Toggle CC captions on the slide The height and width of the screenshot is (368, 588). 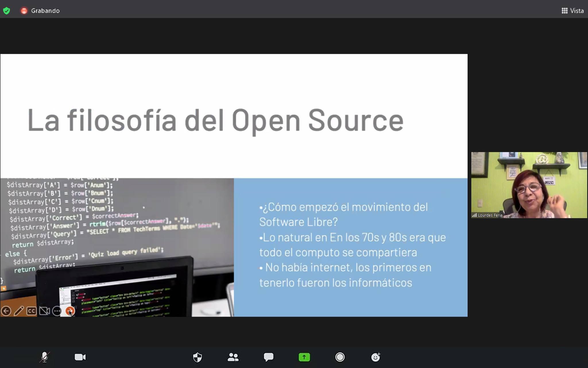pos(32,311)
